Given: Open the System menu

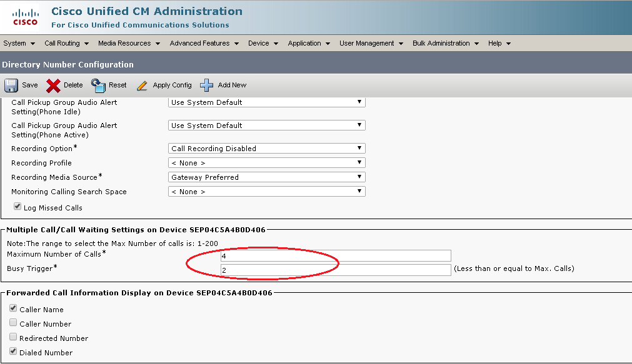Looking at the screenshot, I should pyautogui.click(x=19, y=43).
